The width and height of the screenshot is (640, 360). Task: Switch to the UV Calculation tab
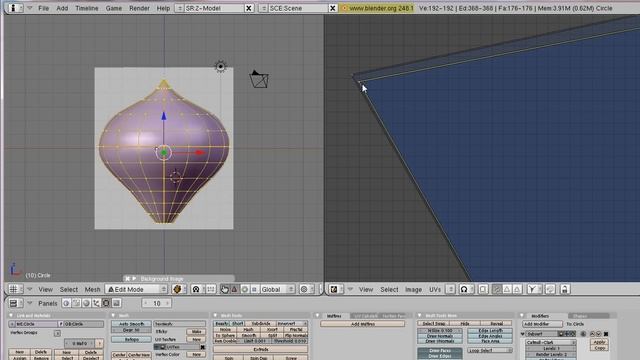pos(366,316)
